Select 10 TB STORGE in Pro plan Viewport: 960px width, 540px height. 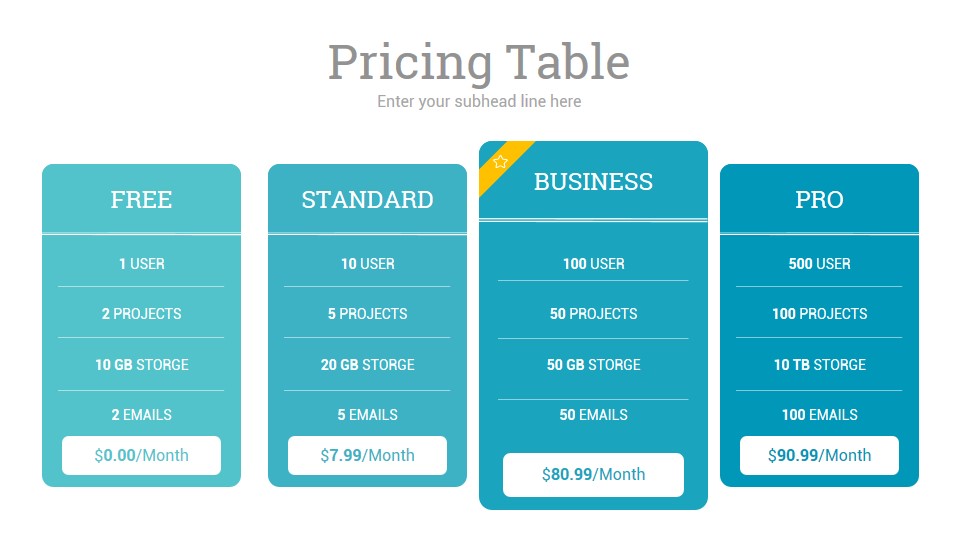(x=819, y=365)
